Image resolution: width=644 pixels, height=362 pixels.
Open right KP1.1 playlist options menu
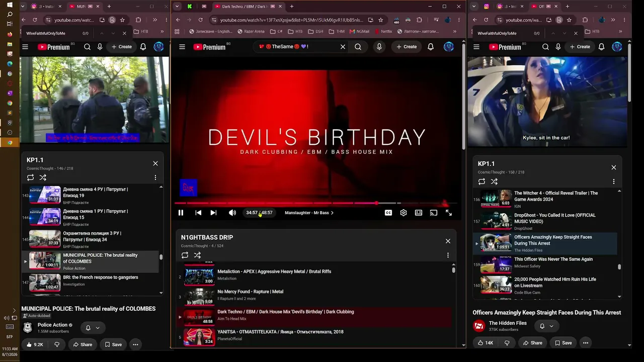[x=614, y=182]
